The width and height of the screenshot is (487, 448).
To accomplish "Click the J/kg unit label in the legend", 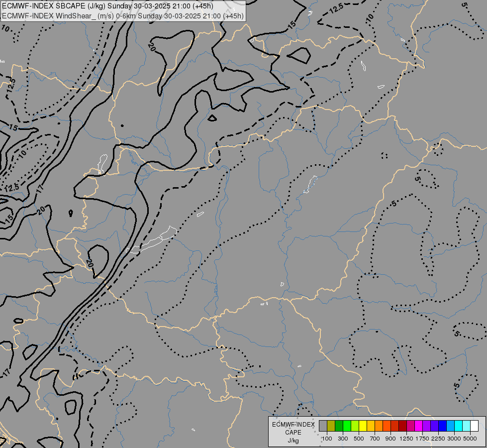I will click(x=293, y=441).
